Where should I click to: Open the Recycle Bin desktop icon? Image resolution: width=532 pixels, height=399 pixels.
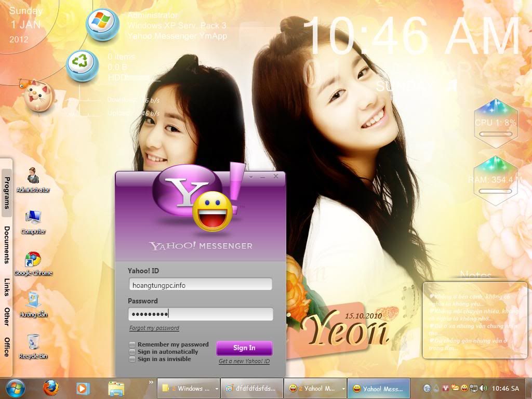tap(33, 346)
